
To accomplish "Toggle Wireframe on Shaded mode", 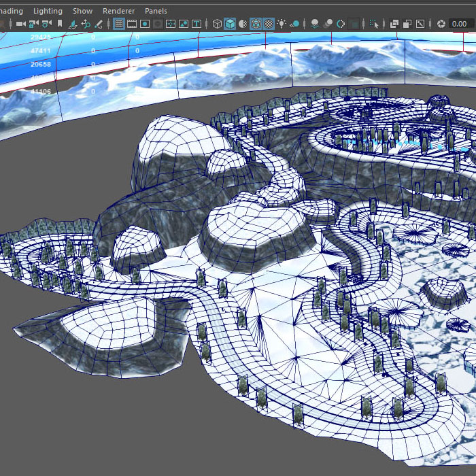I will click(x=256, y=24).
